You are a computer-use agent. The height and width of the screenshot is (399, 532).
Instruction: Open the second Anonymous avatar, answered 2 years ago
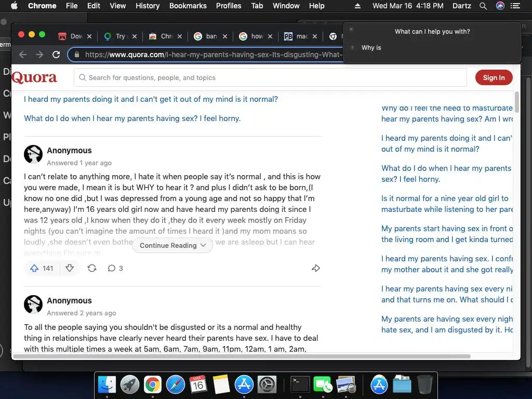[33, 304]
